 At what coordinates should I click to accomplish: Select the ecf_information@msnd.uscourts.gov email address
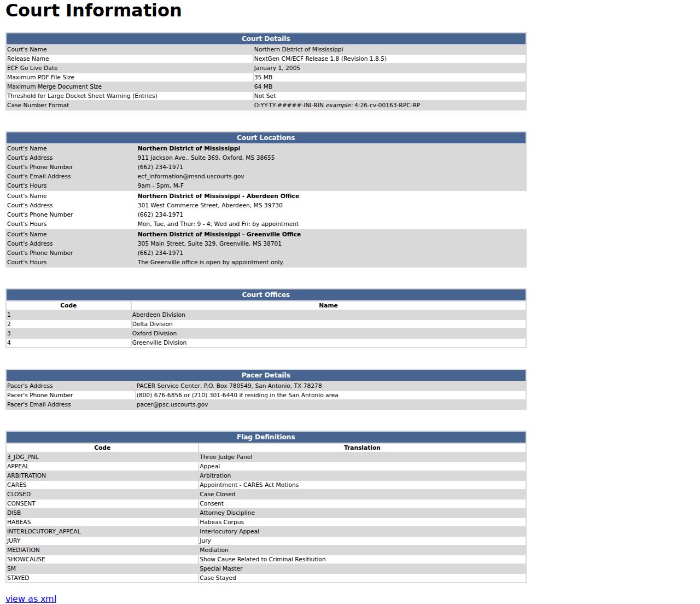(191, 176)
